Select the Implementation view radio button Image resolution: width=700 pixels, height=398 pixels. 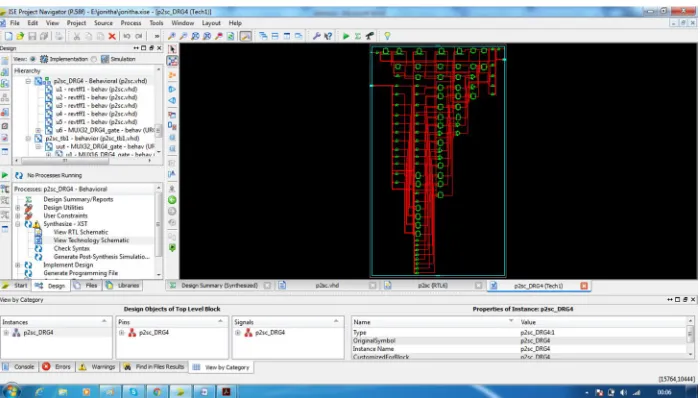tap(33, 59)
